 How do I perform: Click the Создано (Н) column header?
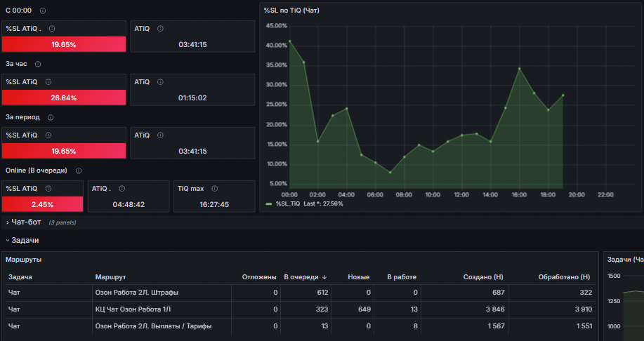coord(483,277)
